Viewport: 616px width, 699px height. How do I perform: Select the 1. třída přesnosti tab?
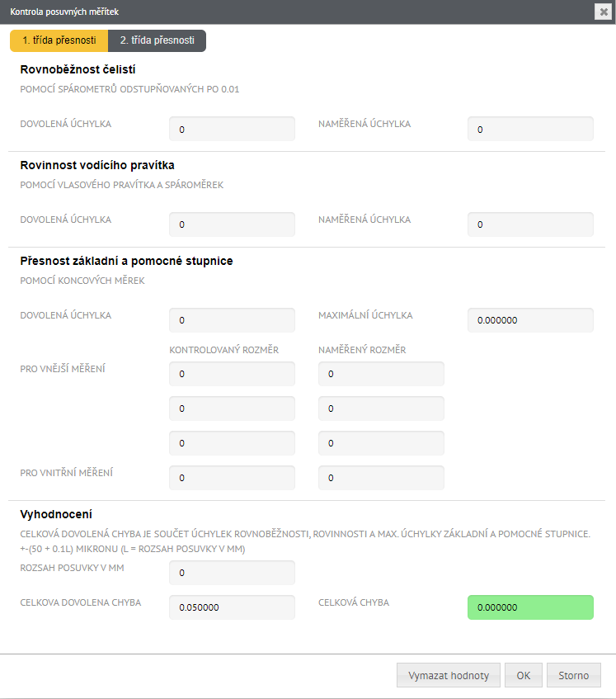point(59,40)
